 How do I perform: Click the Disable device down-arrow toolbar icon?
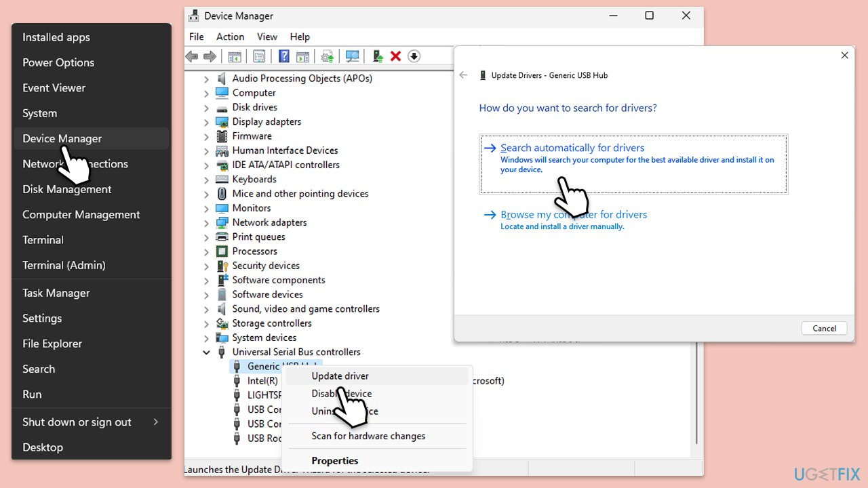(414, 56)
